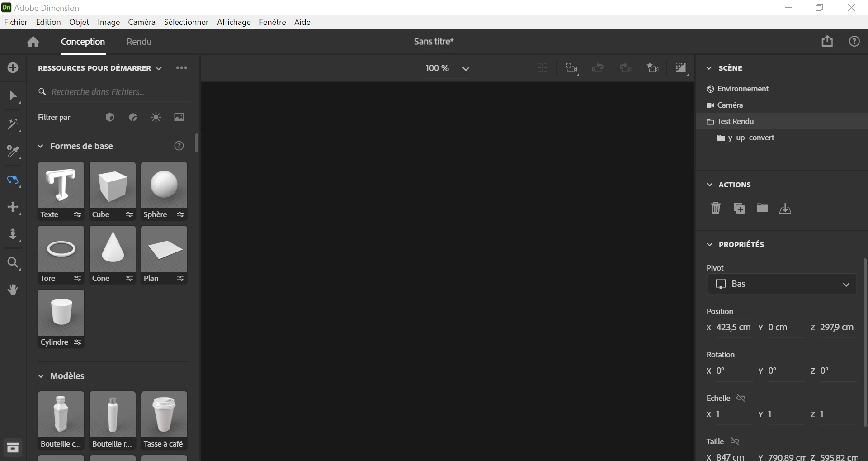Open the Help question mark in header
868x461 pixels.
[854, 41]
